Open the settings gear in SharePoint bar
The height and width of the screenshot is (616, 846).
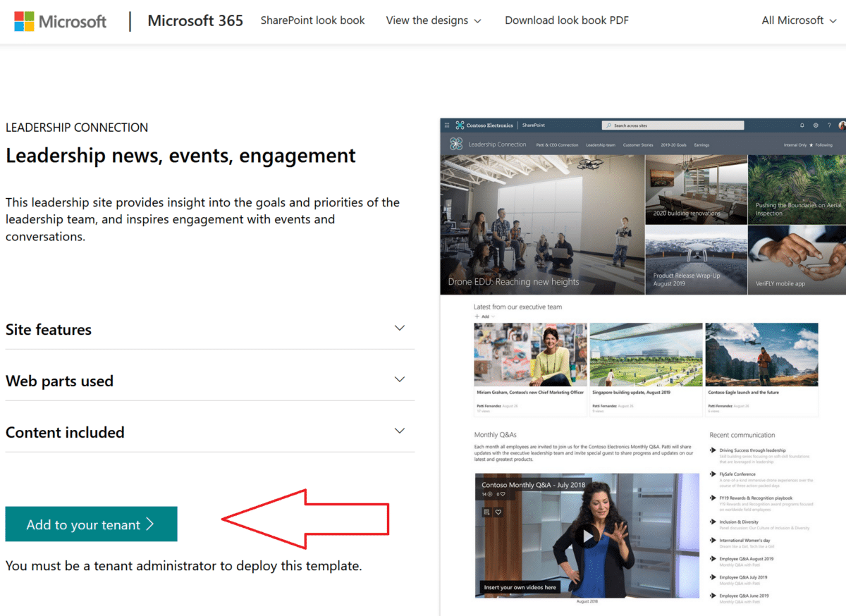[x=816, y=125]
